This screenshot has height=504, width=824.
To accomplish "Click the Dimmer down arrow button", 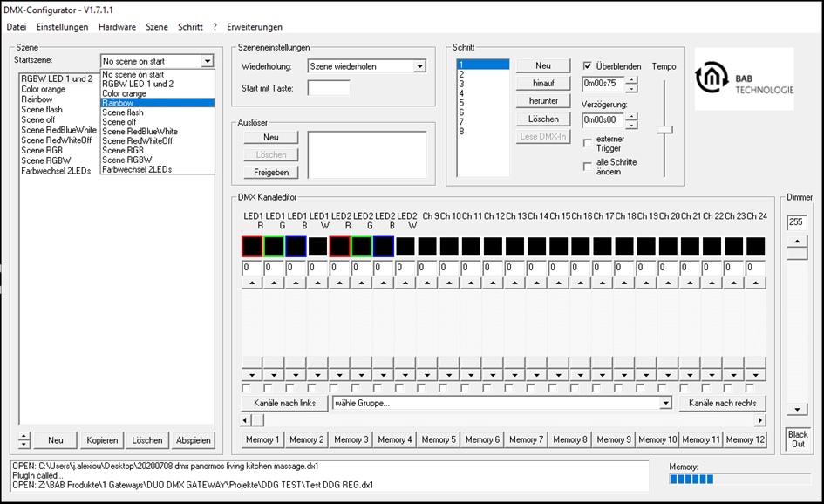I will tap(797, 410).
